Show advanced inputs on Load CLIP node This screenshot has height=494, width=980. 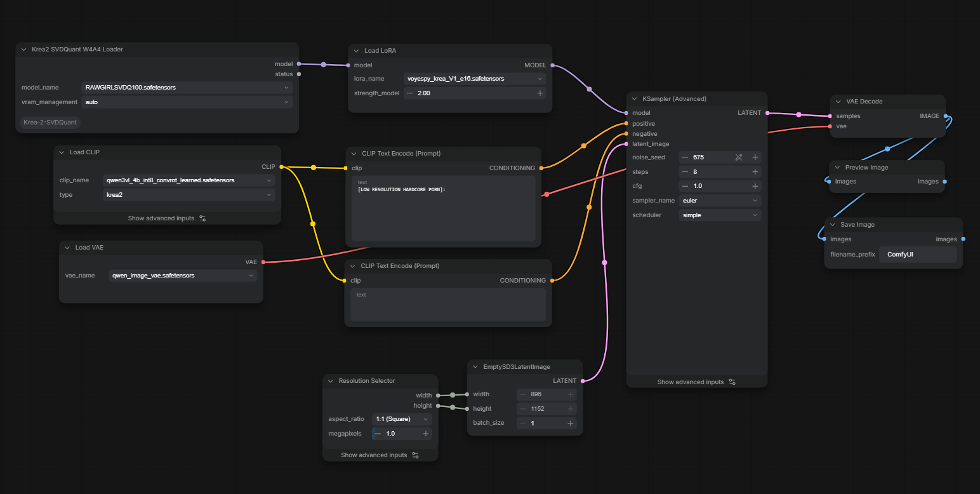tap(167, 218)
